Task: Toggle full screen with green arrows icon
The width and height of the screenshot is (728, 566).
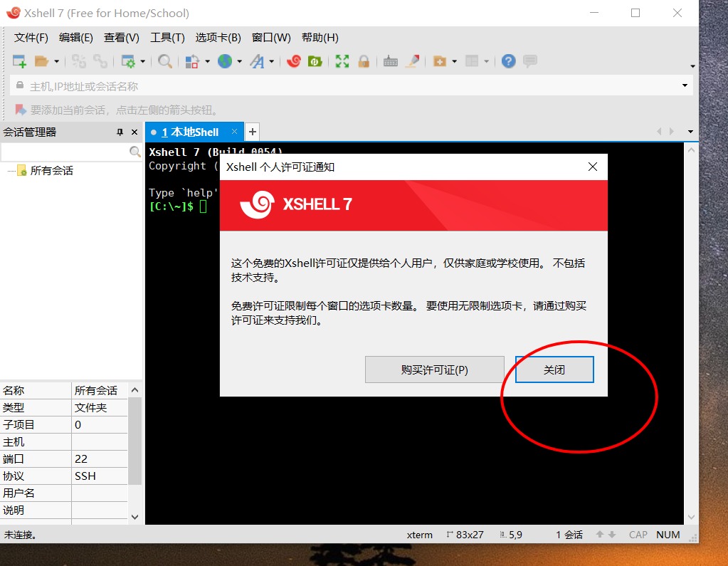Action: tap(342, 61)
